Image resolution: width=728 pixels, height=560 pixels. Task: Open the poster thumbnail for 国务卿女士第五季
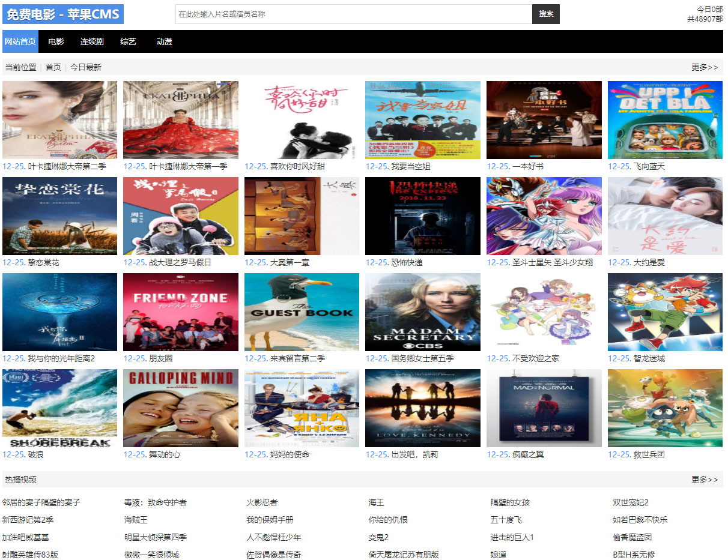click(422, 312)
